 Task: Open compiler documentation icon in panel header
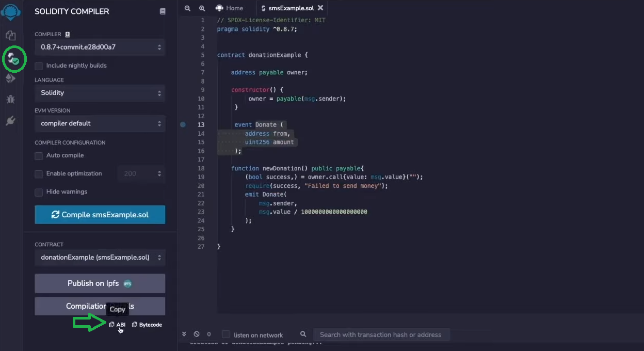pos(163,11)
